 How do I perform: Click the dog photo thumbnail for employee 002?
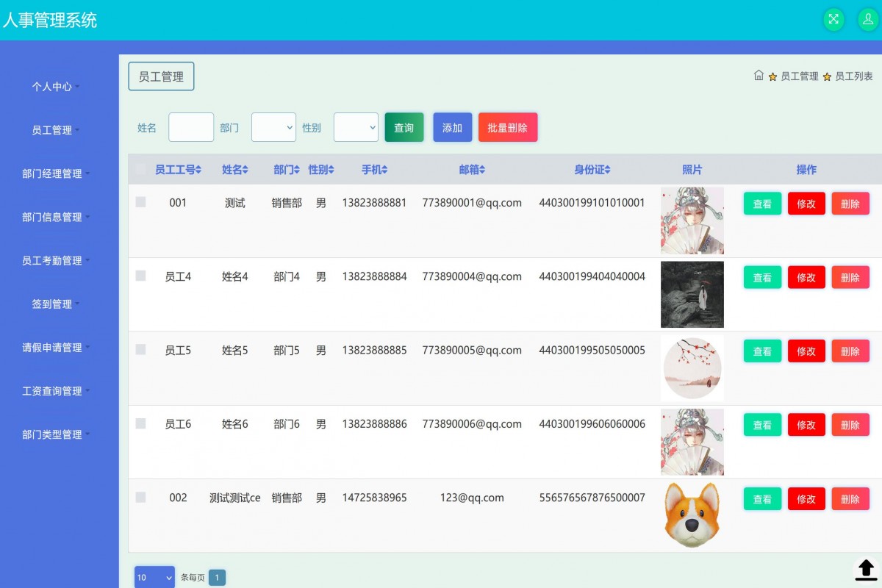pyautogui.click(x=692, y=514)
